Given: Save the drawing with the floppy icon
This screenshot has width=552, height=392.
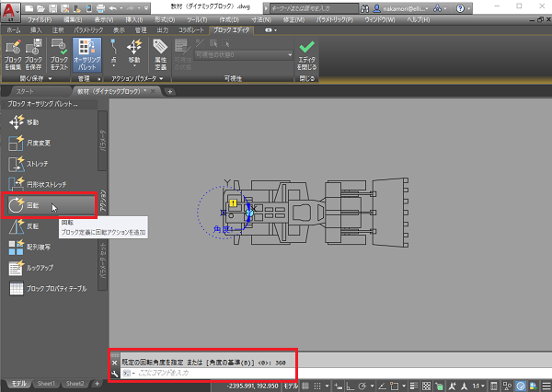Looking at the screenshot, I should pyautogui.click(x=52, y=8).
